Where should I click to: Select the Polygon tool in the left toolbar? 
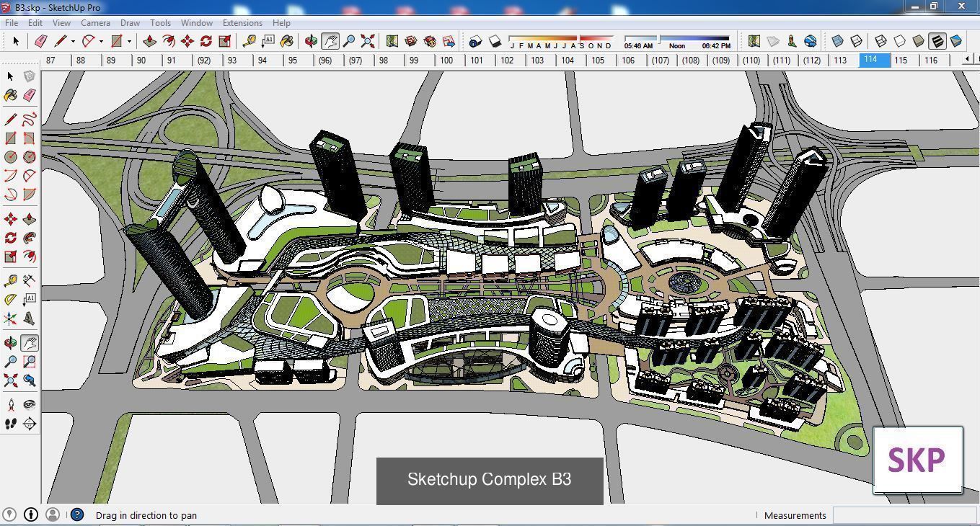[x=29, y=156]
